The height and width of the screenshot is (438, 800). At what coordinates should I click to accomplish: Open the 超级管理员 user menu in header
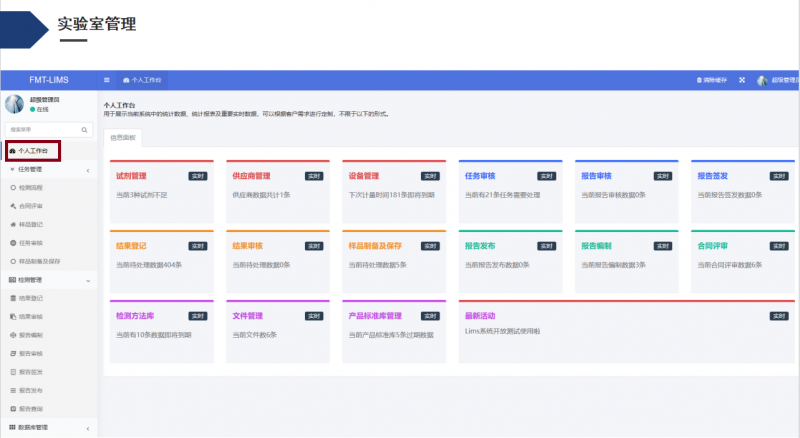coord(778,80)
